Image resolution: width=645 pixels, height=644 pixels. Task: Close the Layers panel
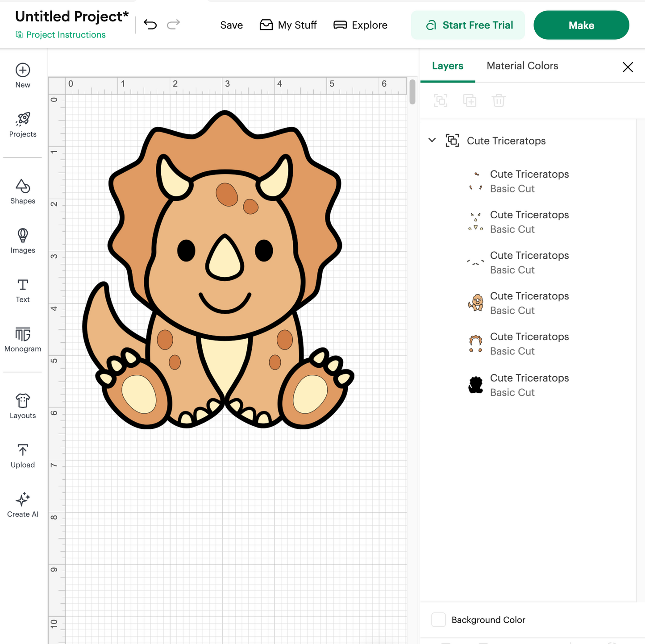(628, 67)
